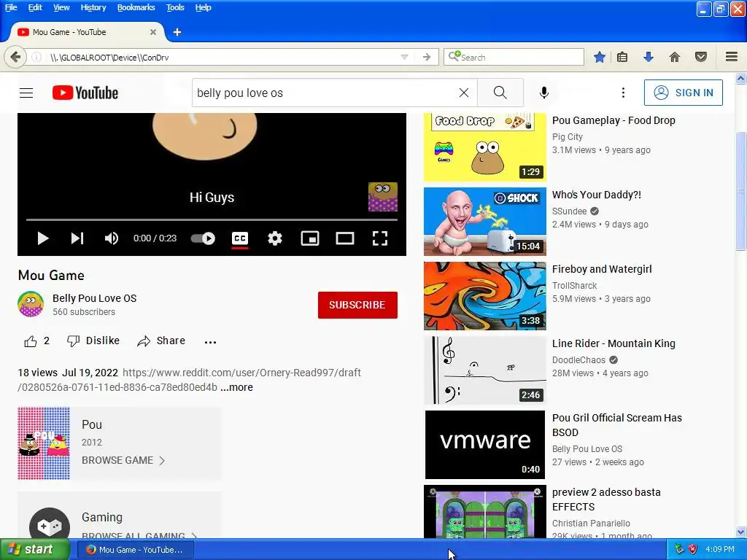Start voice search with microphone icon
The width and height of the screenshot is (747, 560).
coord(543,93)
